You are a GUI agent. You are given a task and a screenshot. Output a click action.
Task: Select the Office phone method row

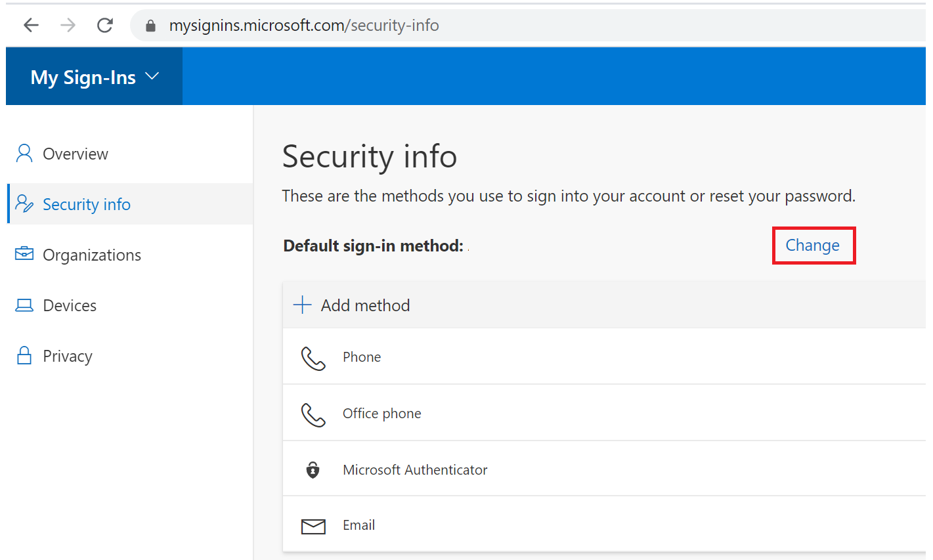[x=381, y=414]
